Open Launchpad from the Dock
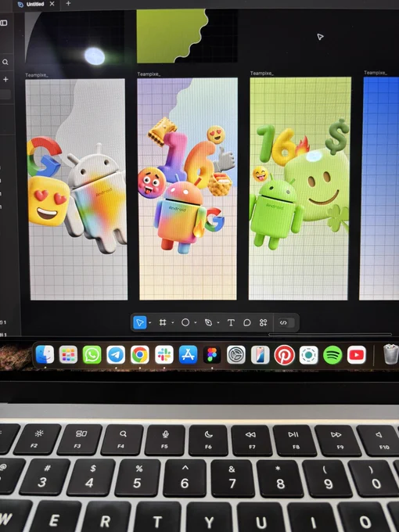399x532 pixels. (68, 355)
